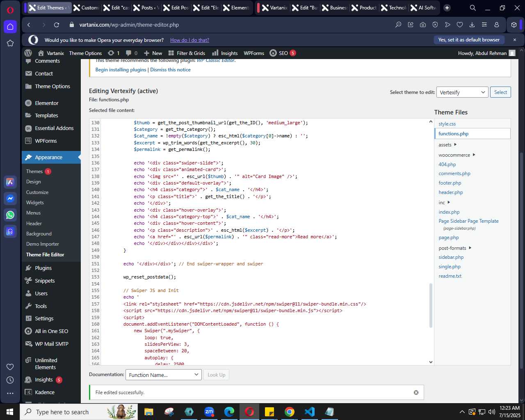This screenshot has width=525, height=420.
Task: Open single.php theme file
Action: (450, 267)
